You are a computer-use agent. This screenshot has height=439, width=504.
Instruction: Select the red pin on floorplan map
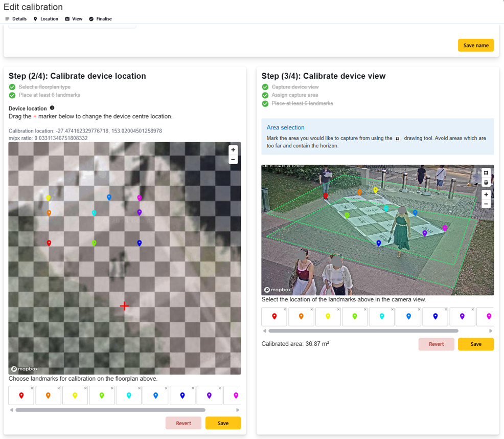pyautogui.click(x=49, y=243)
